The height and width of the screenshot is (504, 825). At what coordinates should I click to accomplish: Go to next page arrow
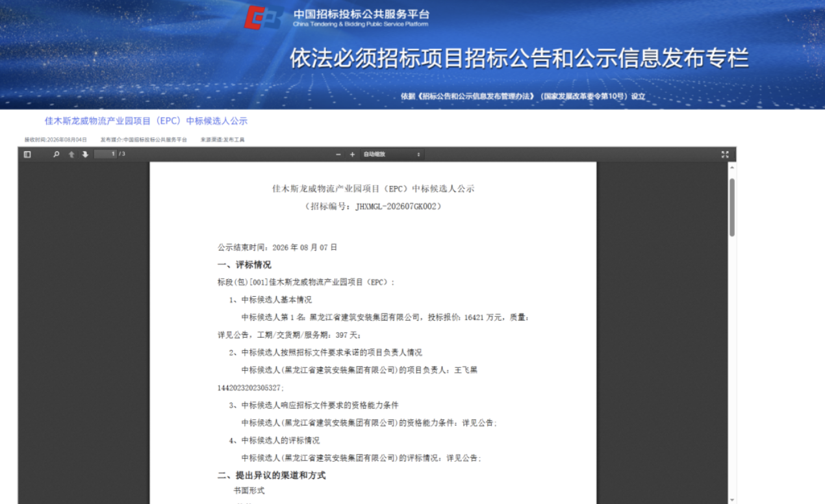85,155
